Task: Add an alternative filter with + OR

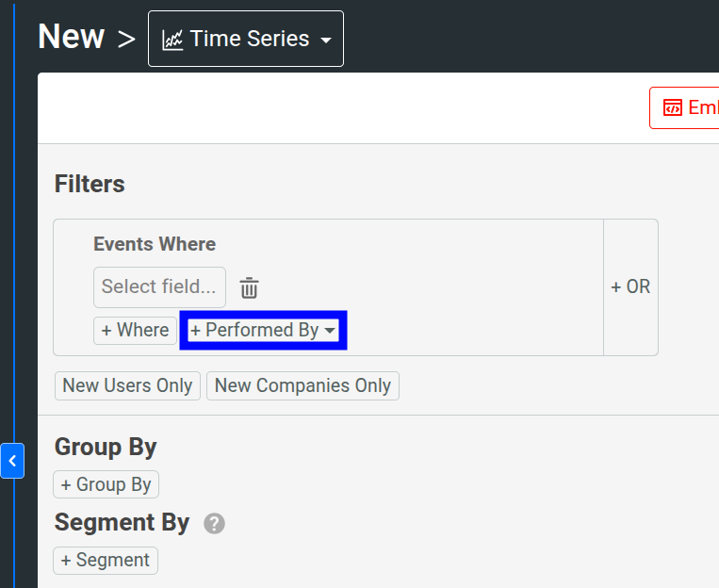Action: [630, 287]
